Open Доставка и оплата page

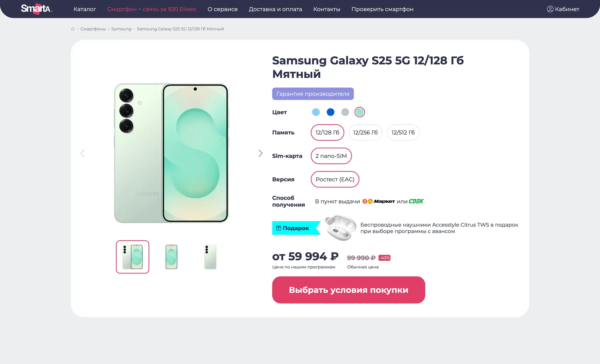[x=275, y=9]
